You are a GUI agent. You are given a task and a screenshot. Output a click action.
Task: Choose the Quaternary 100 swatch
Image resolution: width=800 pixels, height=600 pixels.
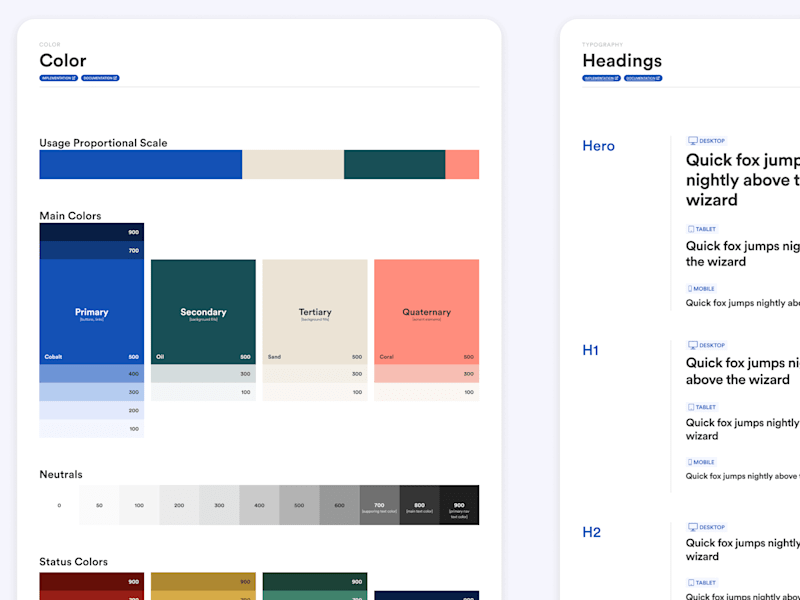pyautogui.click(x=427, y=392)
